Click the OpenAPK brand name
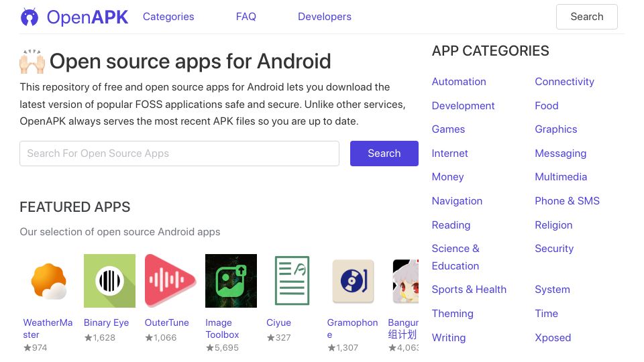 click(87, 17)
